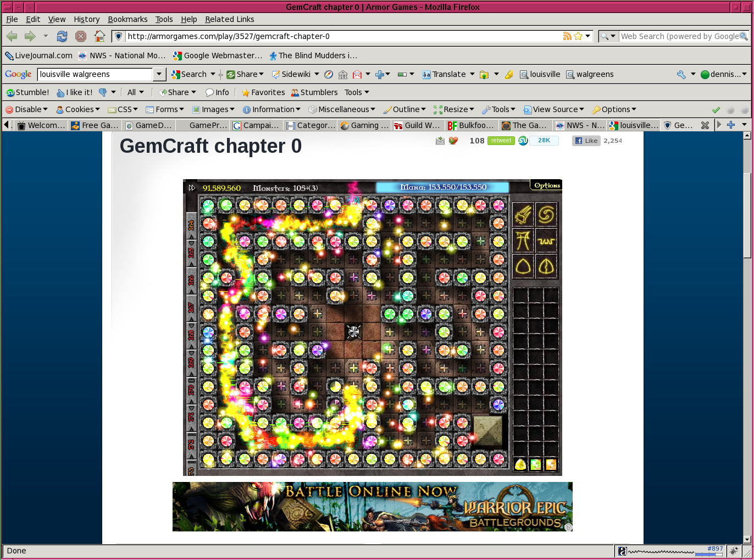Select the build tower gate-shaped icon

click(x=523, y=240)
